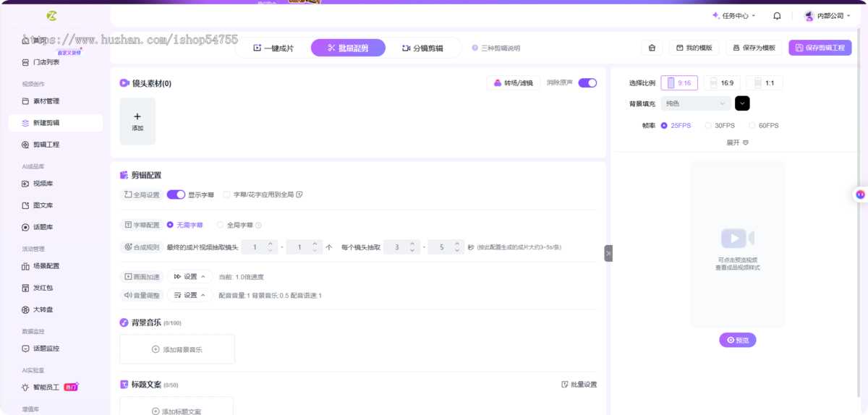Click the shopping bag icon button
The height and width of the screenshot is (415, 868).
click(x=652, y=48)
